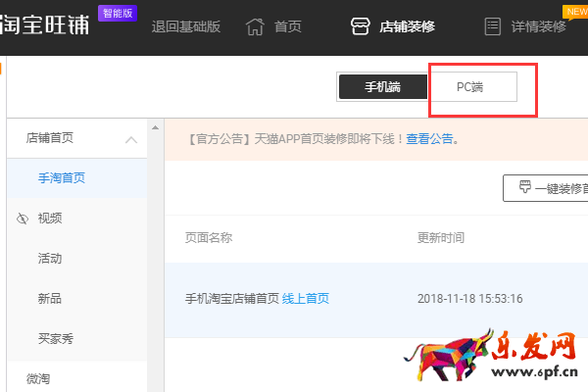Viewport: 588px width, 392px height.
Task: Collapse the 店铺首页 section chevron
Action: (x=131, y=139)
